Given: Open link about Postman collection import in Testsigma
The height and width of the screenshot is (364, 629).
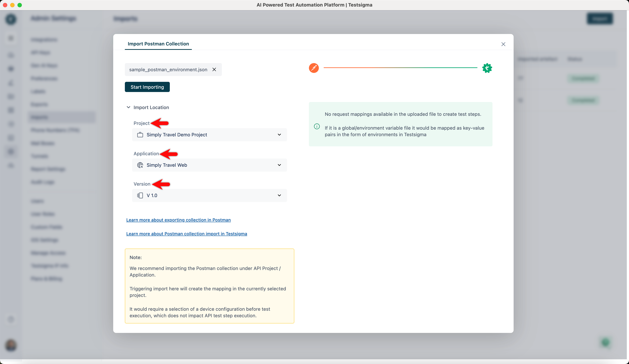Looking at the screenshot, I should [x=186, y=234].
